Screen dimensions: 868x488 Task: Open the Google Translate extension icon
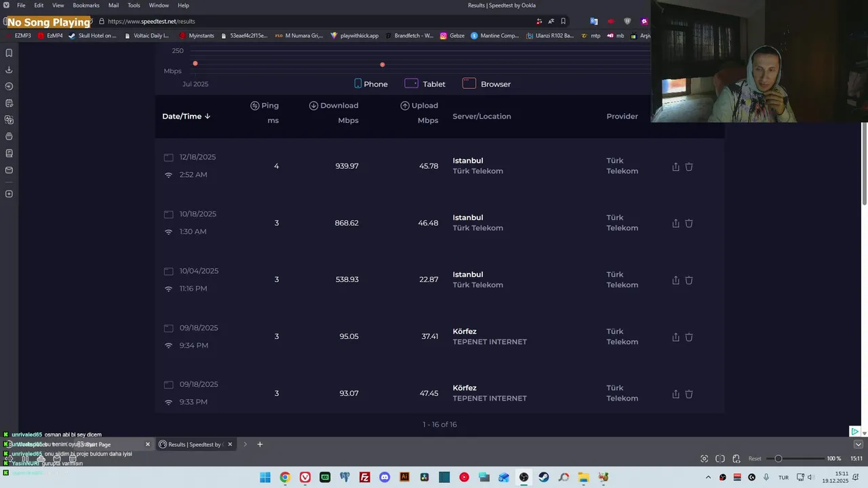594,21
